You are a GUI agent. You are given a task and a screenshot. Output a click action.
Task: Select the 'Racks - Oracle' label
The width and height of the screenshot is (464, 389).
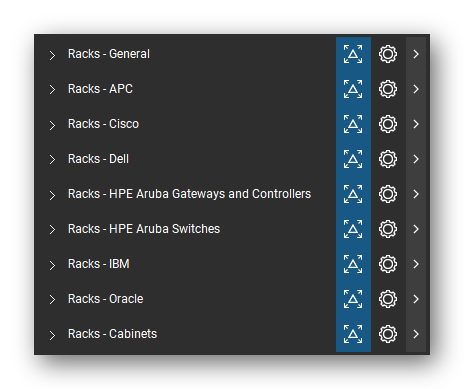pyautogui.click(x=106, y=299)
